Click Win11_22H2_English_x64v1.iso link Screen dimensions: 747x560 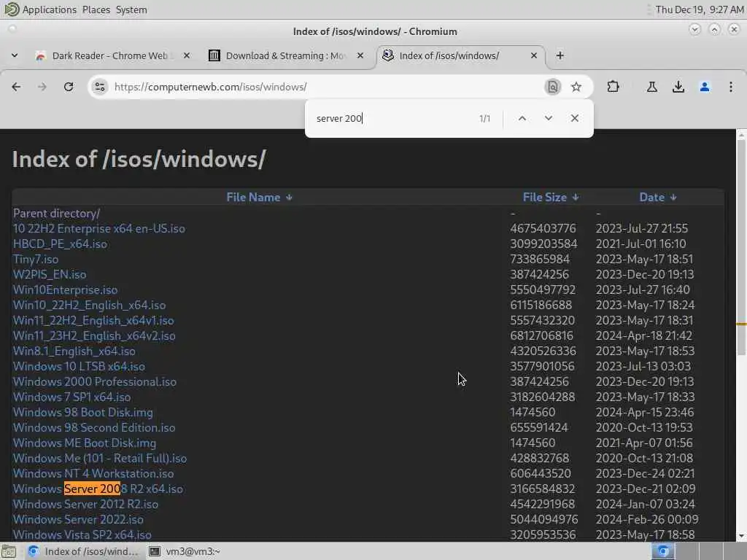(93, 321)
